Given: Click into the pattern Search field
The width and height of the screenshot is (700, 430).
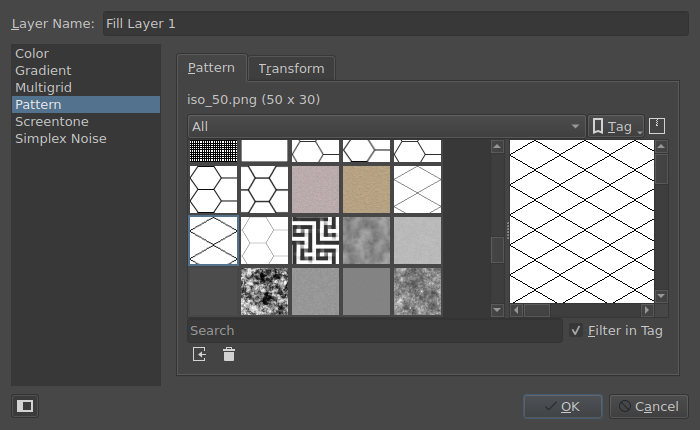Looking at the screenshot, I should [x=375, y=330].
